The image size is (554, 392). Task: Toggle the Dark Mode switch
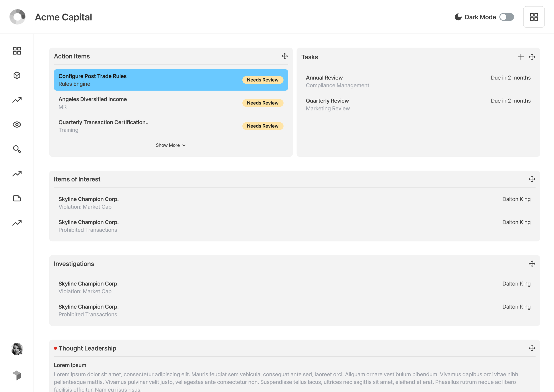point(506,17)
